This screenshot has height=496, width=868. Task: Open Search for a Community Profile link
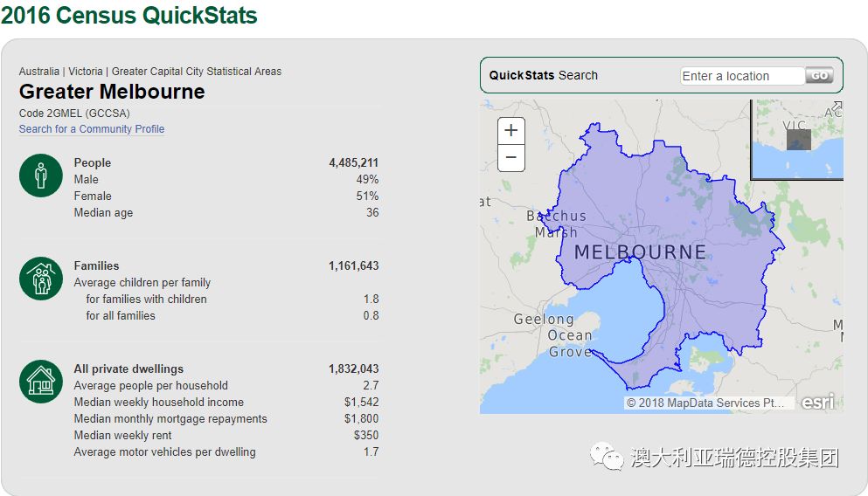click(92, 129)
